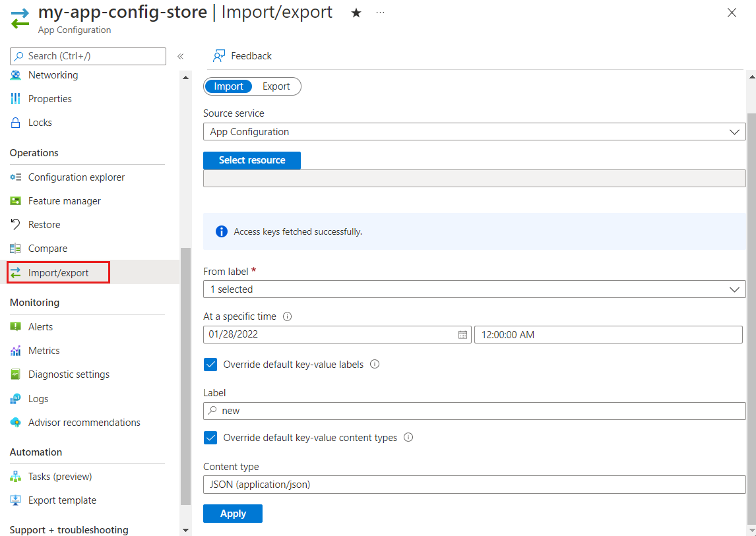Uncheck Override default key-value content types
Screen dimensions: 756x536
210,438
